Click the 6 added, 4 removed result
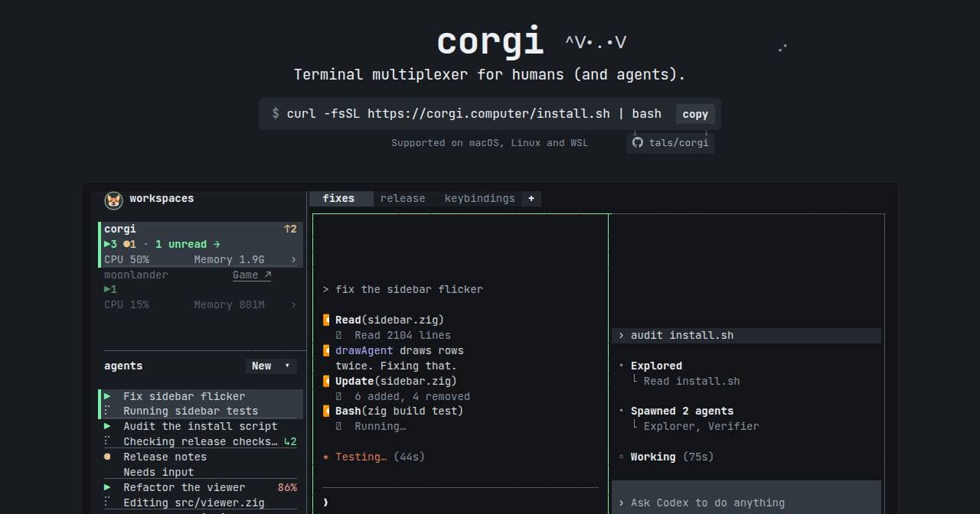 click(412, 396)
